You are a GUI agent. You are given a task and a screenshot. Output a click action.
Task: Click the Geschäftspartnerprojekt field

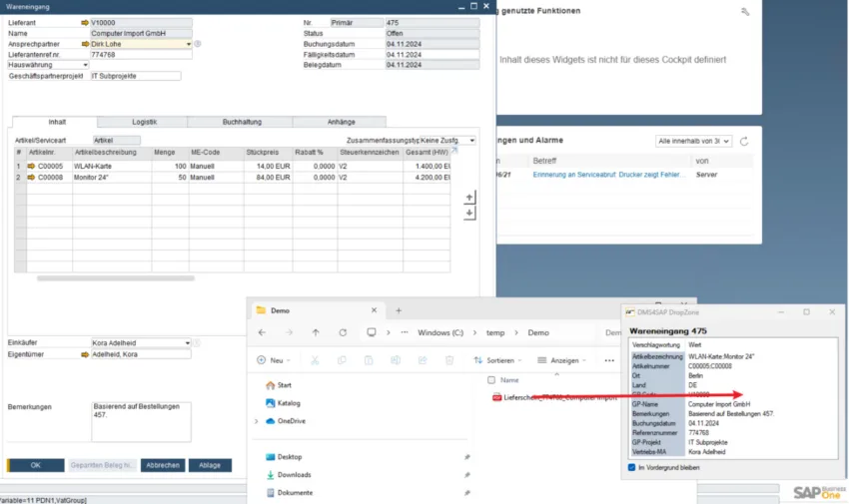point(136,76)
